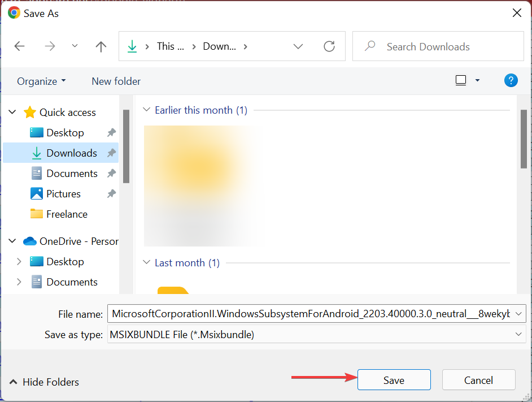Open the Help question mark icon
Screen dimensions: 532x402
point(511,80)
